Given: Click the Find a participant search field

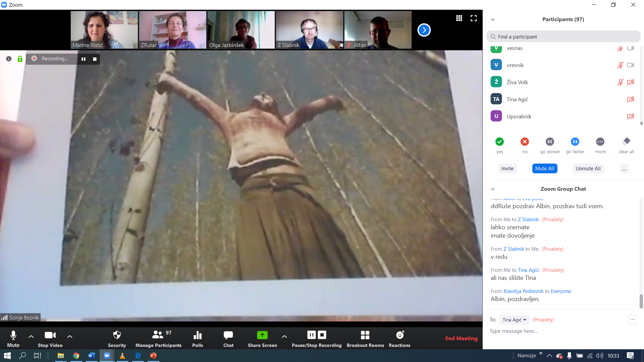Looking at the screenshot, I should (x=563, y=37).
